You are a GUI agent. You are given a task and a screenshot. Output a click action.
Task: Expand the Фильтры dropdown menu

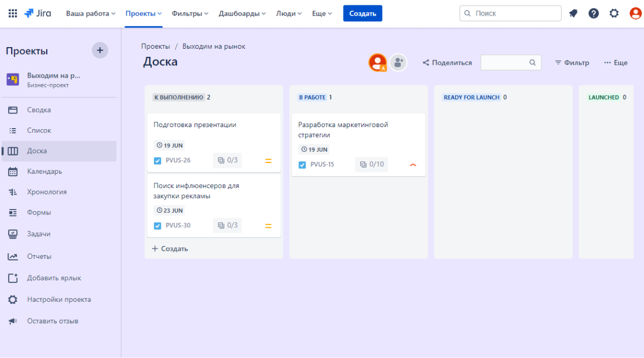coord(190,13)
